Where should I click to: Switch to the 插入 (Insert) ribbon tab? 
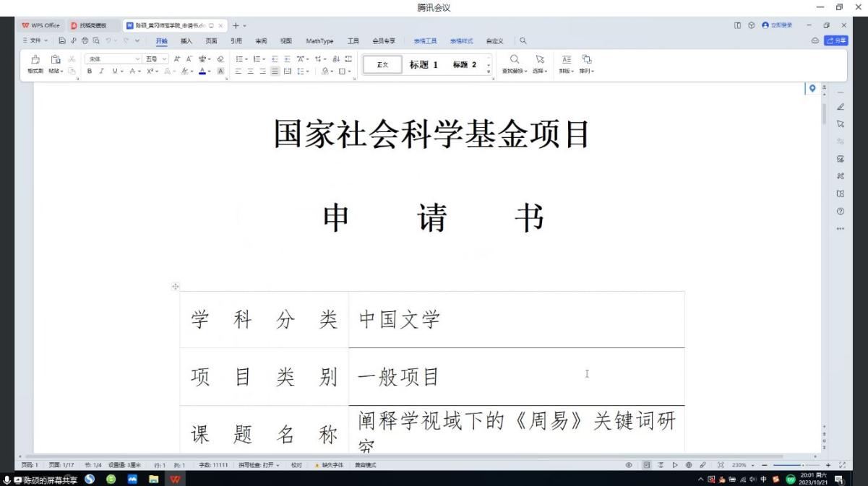click(186, 41)
